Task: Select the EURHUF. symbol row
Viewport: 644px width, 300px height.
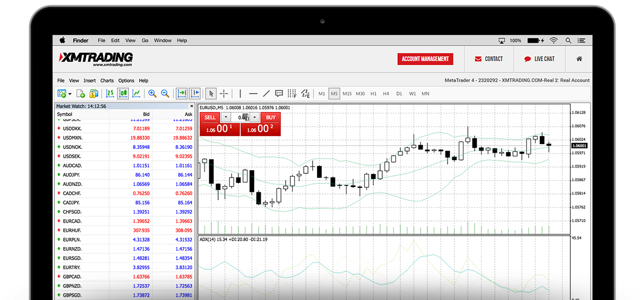Action: [x=125, y=231]
